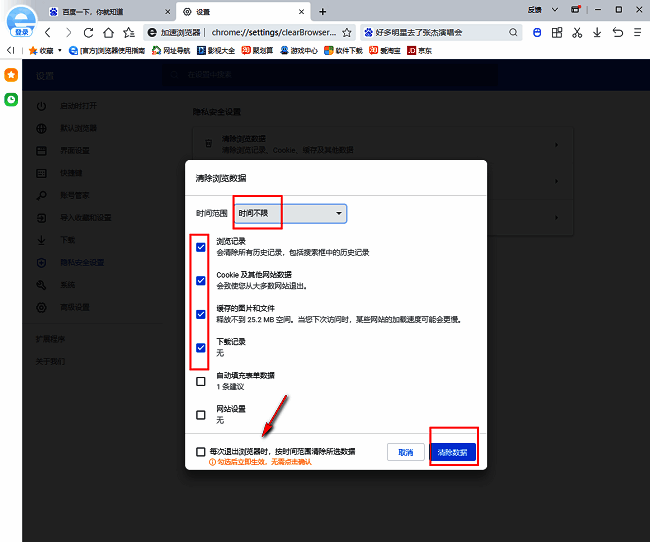Open the 网址导航 bookmark
Screen dimensions: 650x542
(x=171, y=51)
